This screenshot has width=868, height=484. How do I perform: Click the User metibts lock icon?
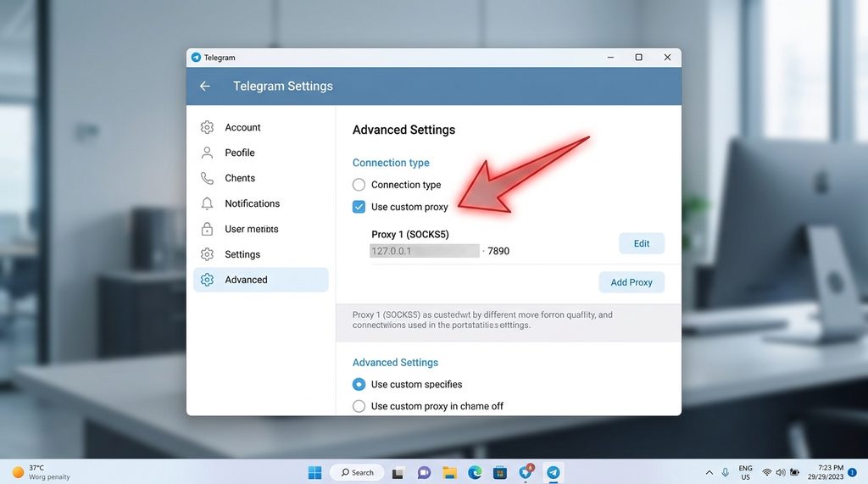click(x=207, y=229)
